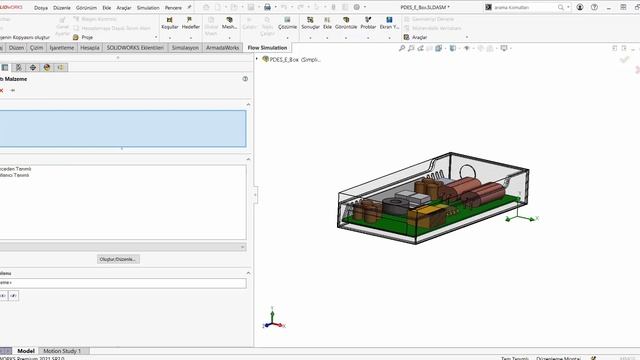Image resolution: width=640 pixels, height=360 pixels.
Task: Open the Koşullar (conditions) tool
Action: click(x=169, y=23)
